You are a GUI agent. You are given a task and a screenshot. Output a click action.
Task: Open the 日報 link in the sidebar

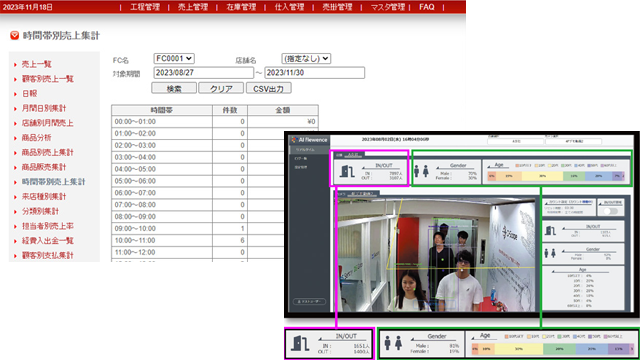29,93
